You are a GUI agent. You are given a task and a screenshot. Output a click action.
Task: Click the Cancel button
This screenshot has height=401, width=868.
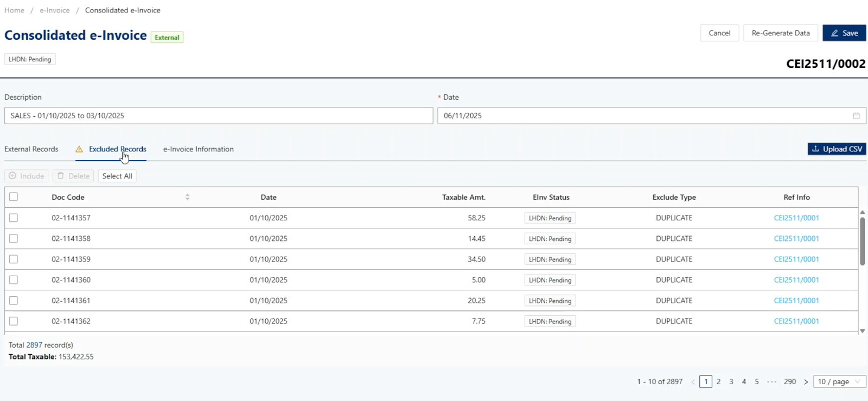point(719,33)
